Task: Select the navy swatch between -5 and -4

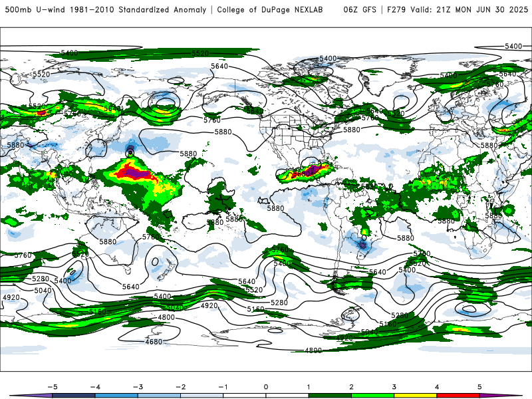Action: [x=74, y=396]
